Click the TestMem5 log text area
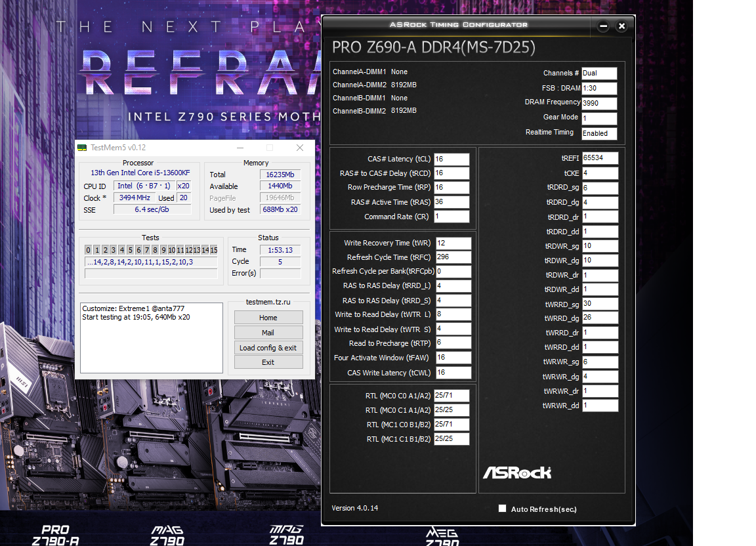 (x=152, y=337)
